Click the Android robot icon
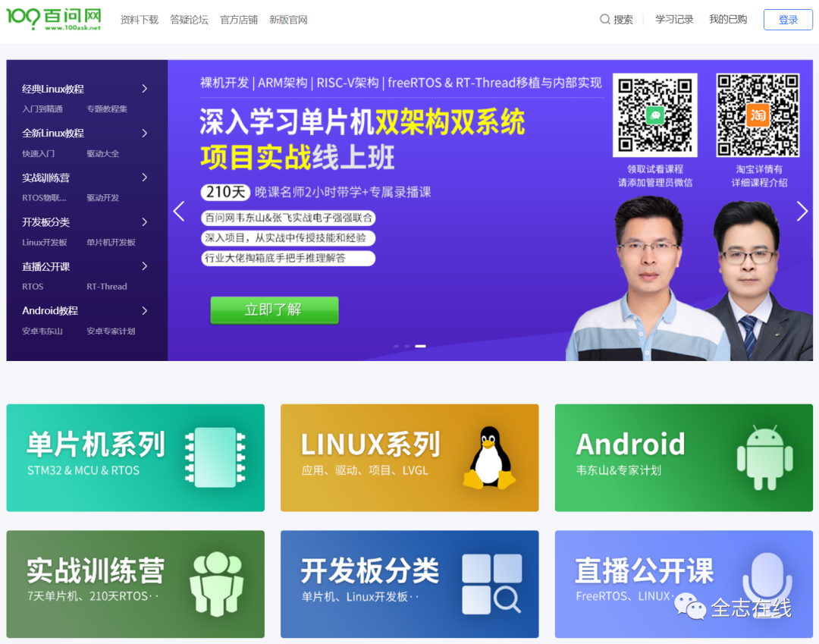 [764, 457]
